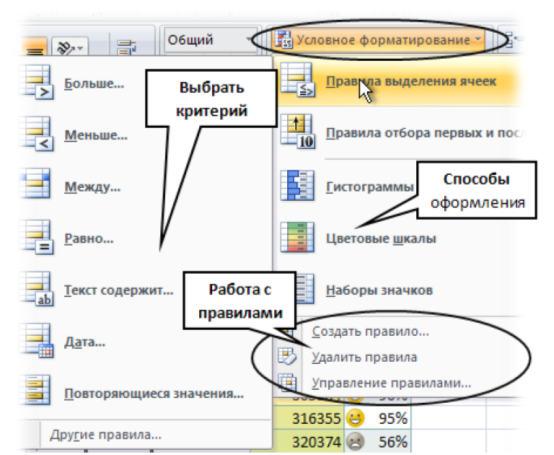Select Другие правила… at menu bottom
Image resolution: width=554 pixels, height=455 pixels.
coord(105,435)
